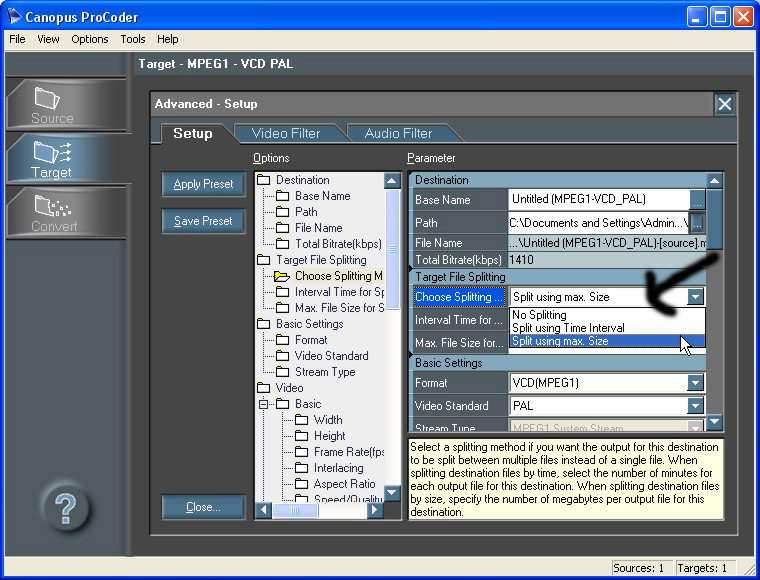Click the Sources: 1 status entry
The image size is (760, 580).
click(x=642, y=568)
